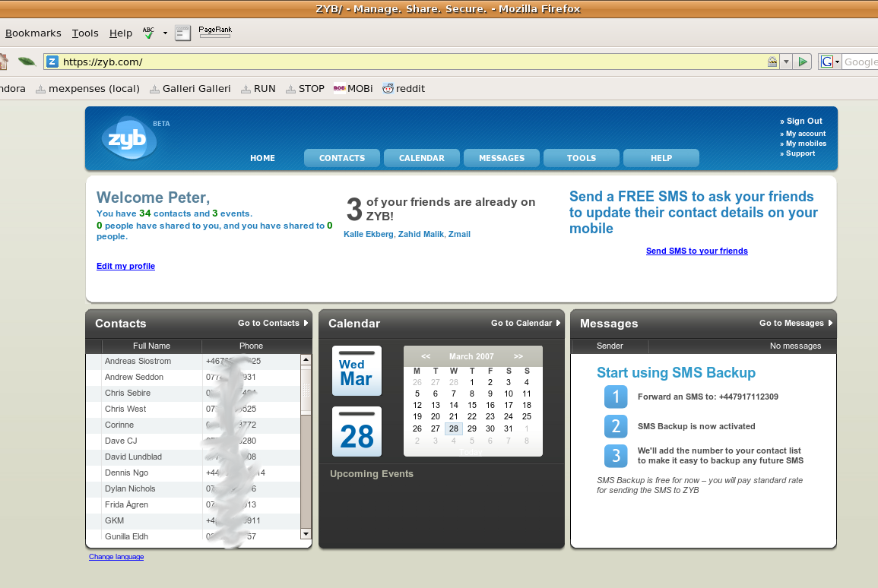This screenshot has width=878, height=588.
Task: Select Chris West contact
Action: click(193, 409)
